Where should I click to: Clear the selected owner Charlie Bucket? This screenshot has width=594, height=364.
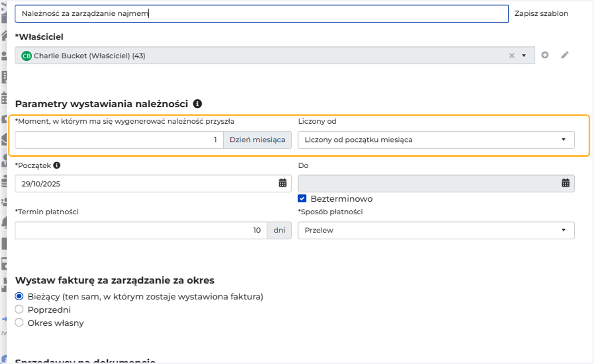point(512,56)
